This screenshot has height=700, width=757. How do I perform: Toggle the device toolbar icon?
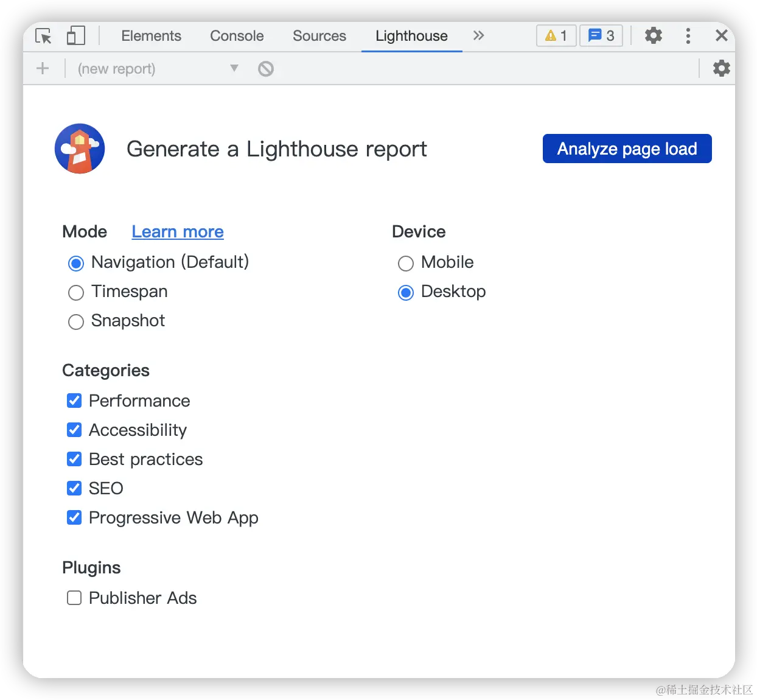[75, 36]
